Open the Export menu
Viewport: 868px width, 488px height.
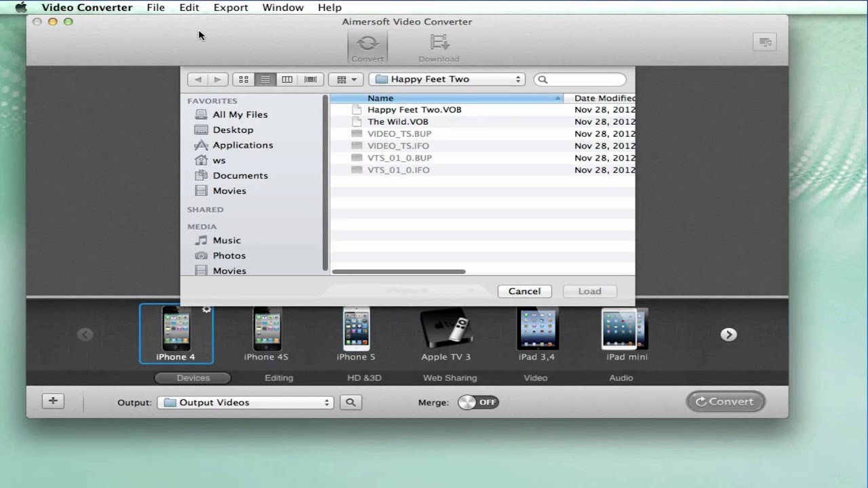pyautogui.click(x=231, y=7)
